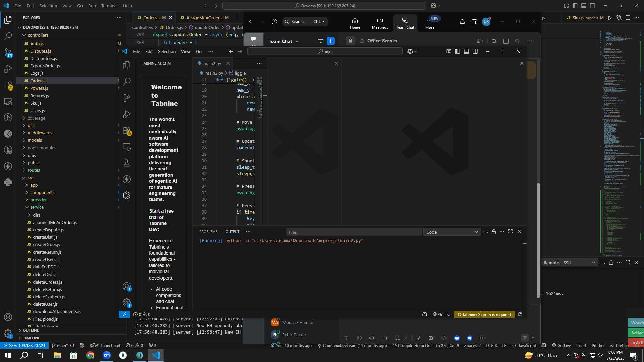Open Source Control with 571 badge
Image resolution: width=644 pixels, height=362 pixels.
[8, 52]
